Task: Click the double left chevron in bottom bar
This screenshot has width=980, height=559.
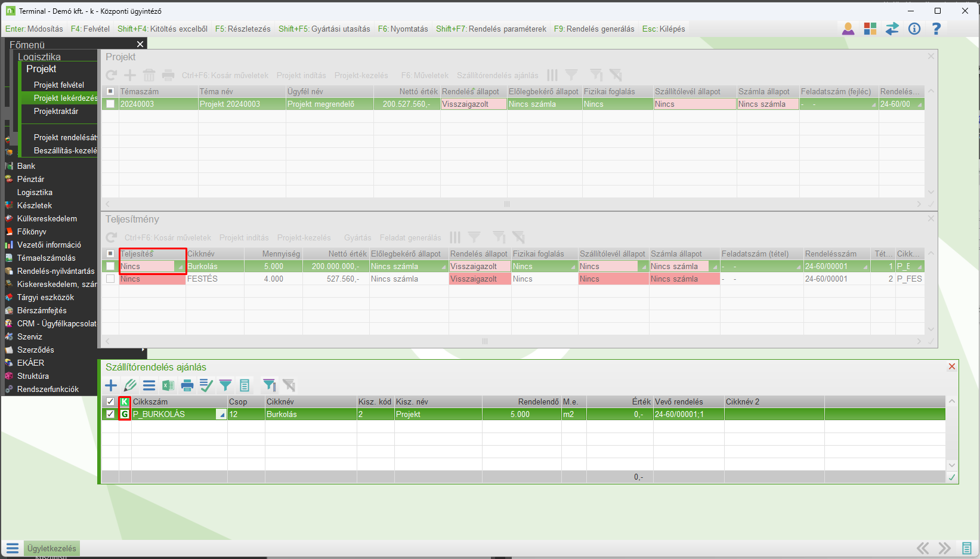Action: coord(923,548)
